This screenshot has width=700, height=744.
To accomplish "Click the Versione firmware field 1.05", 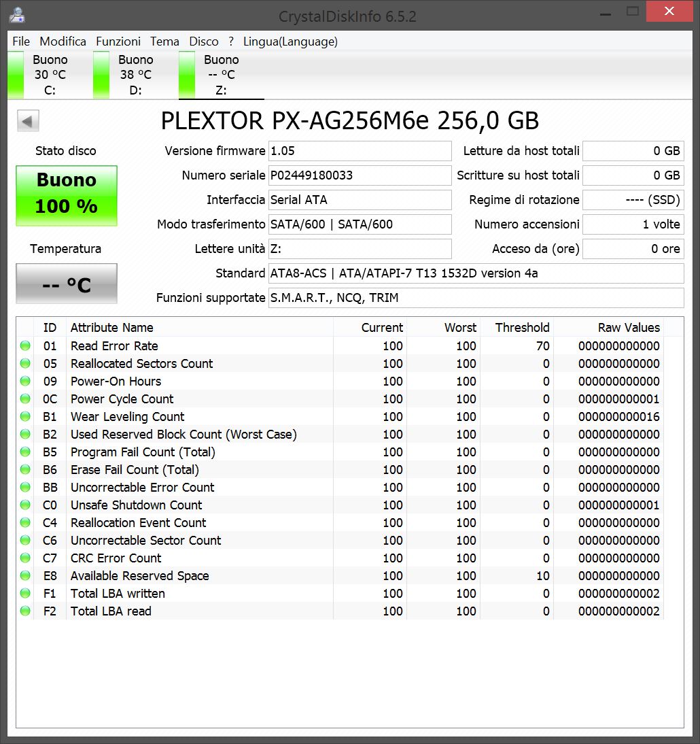I will [360, 151].
